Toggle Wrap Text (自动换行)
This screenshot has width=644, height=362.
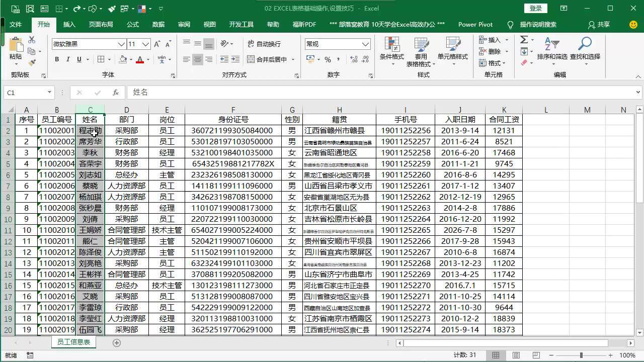(264, 44)
